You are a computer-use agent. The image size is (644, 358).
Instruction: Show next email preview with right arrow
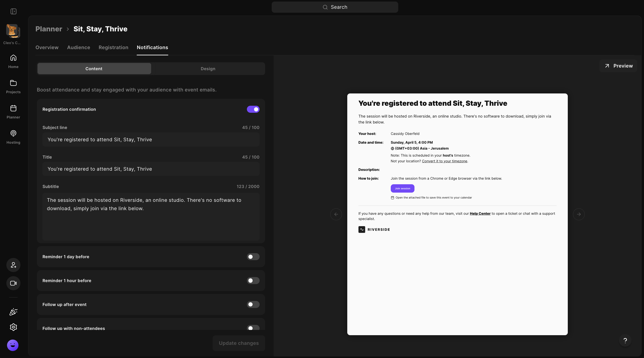pyautogui.click(x=579, y=214)
